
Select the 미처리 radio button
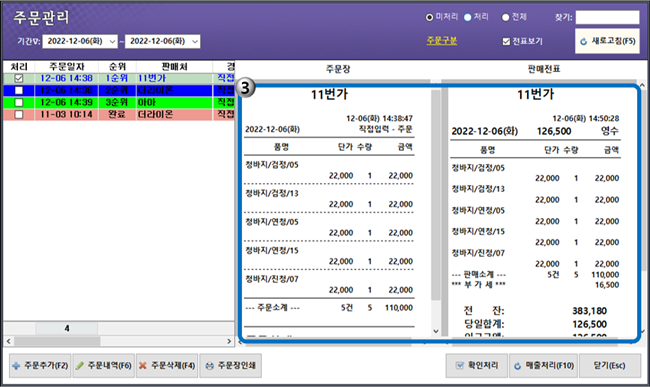[x=429, y=17]
